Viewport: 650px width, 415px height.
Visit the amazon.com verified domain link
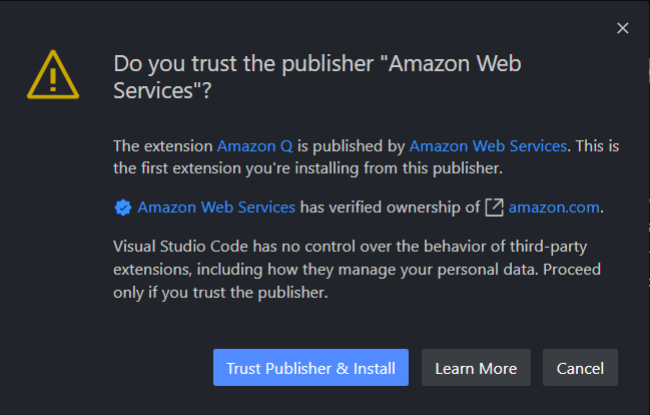point(553,208)
